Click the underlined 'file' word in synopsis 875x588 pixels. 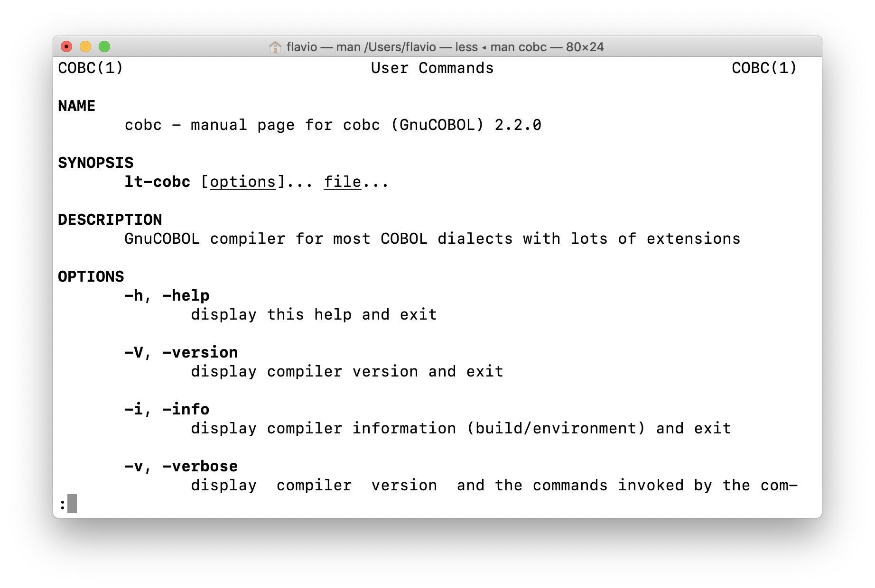click(x=342, y=182)
